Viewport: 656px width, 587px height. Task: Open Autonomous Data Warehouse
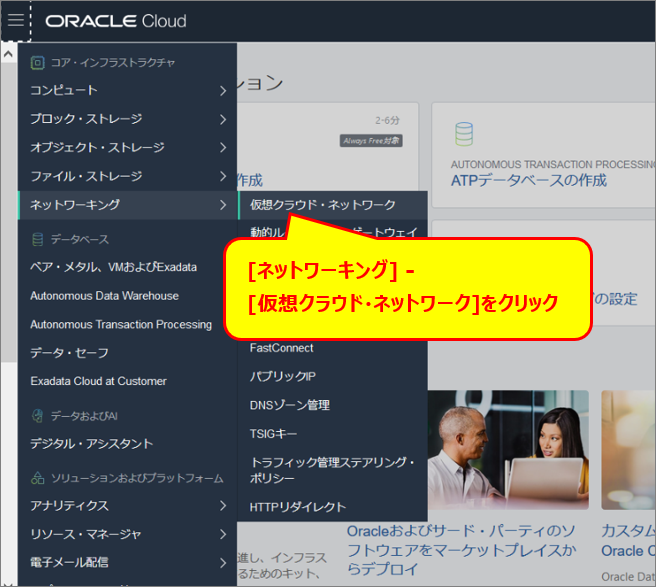click(104, 296)
